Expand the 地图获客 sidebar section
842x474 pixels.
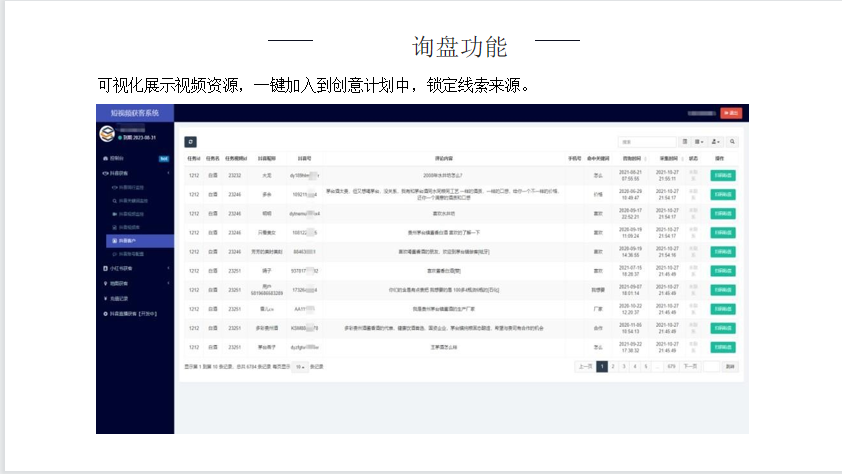pyautogui.click(x=135, y=283)
